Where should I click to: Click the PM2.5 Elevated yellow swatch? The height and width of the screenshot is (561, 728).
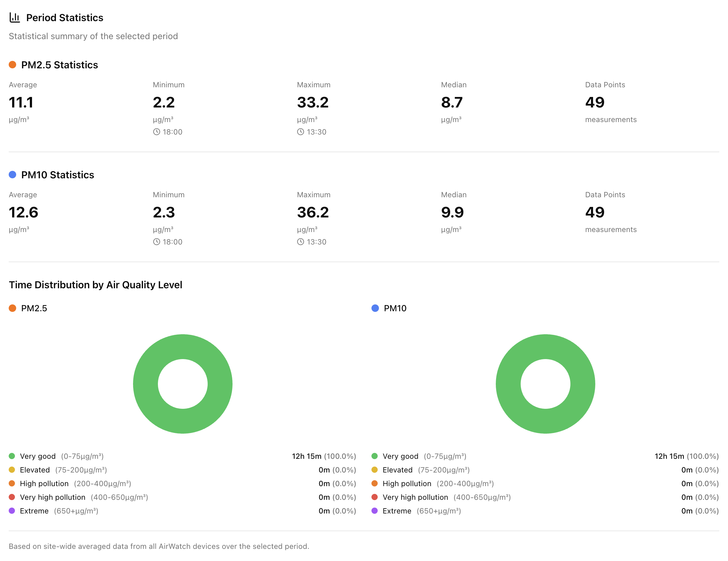(12, 470)
